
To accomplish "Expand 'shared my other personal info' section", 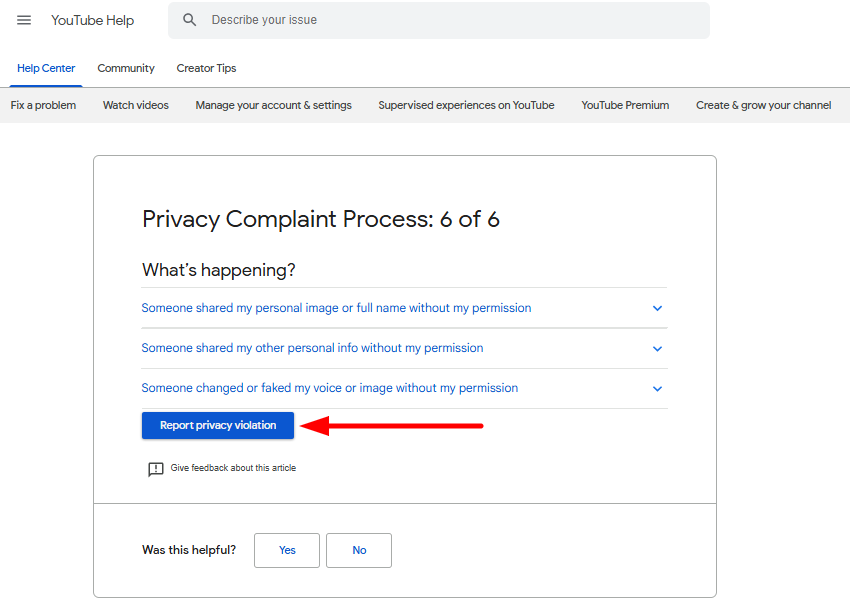I will [404, 348].
